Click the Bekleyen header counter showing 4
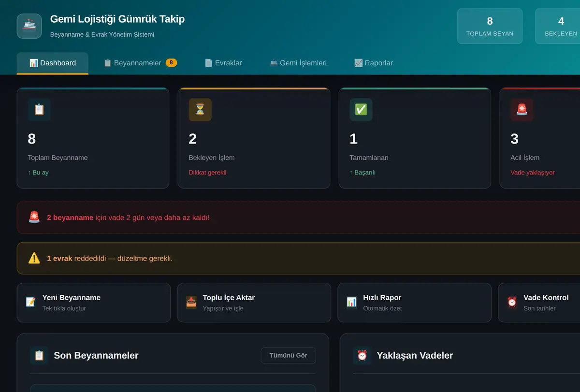Screen dimensions: 580x392 tap(558, 26)
